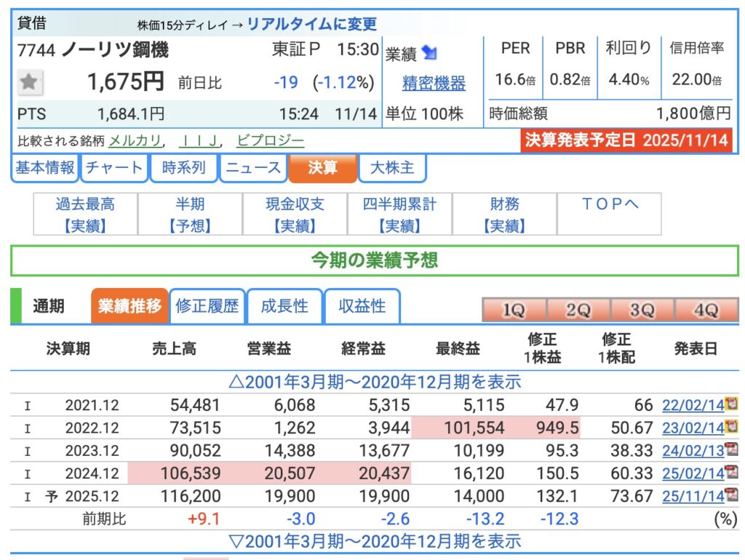The height and width of the screenshot is (560, 745).
Task: Open PDF icon next to 25/02/14
Action: tap(731, 473)
